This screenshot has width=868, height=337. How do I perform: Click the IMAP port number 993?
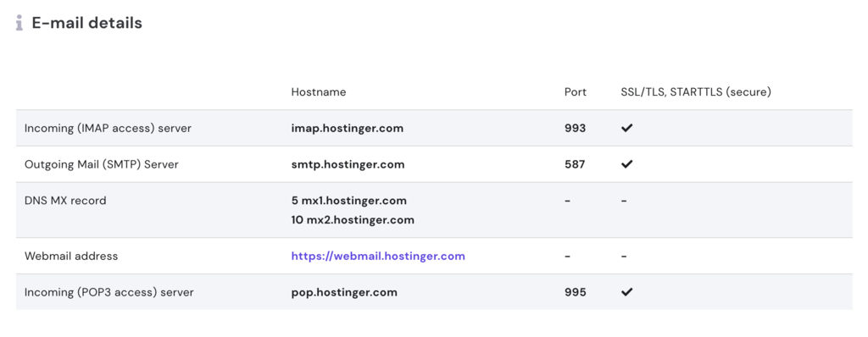(576, 129)
